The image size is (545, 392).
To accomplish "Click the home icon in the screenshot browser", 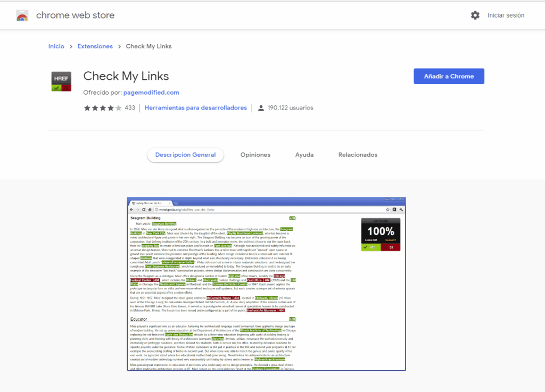I will 150,210.
